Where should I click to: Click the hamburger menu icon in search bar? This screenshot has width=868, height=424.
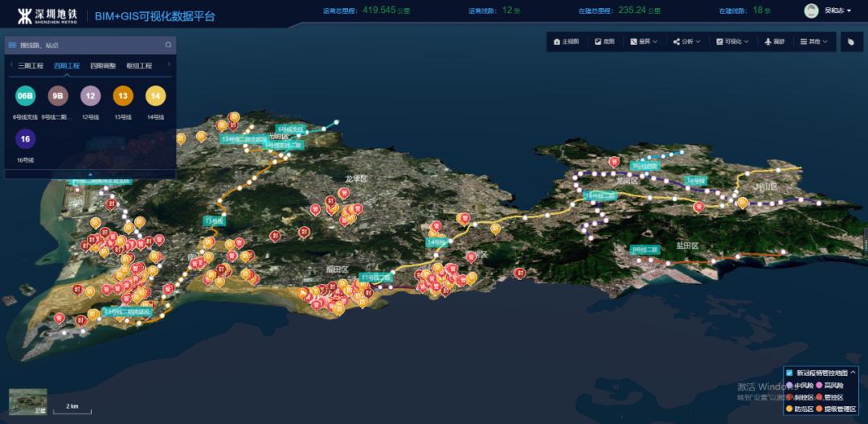click(12, 45)
